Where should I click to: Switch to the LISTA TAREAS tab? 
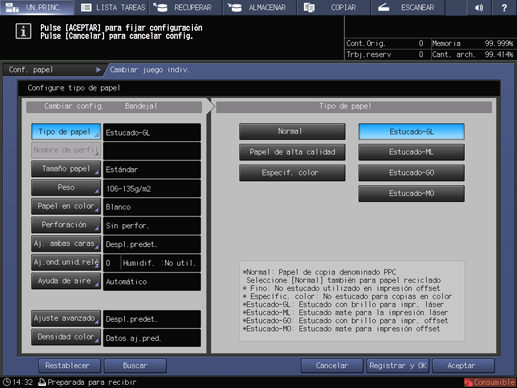113,7
